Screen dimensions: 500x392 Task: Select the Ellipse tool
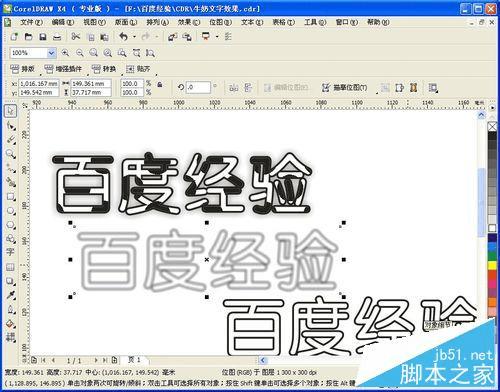click(11, 211)
